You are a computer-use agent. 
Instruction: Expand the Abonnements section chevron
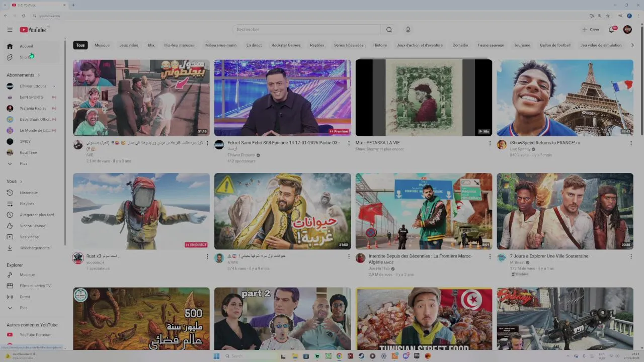tap(38, 75)
